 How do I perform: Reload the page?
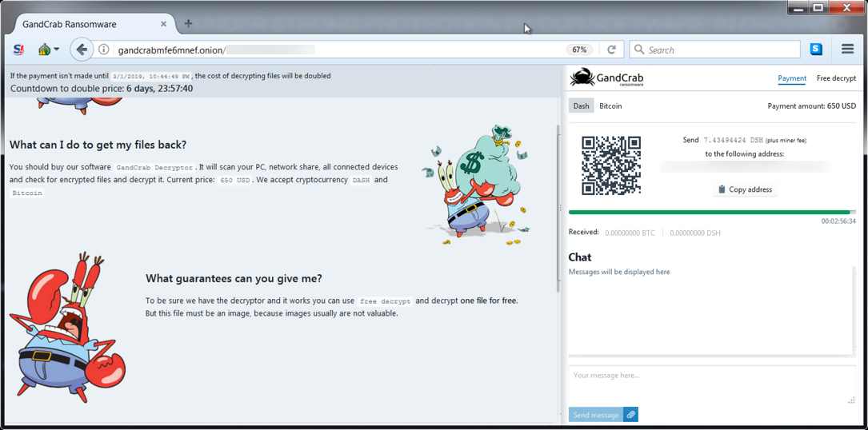612,50
